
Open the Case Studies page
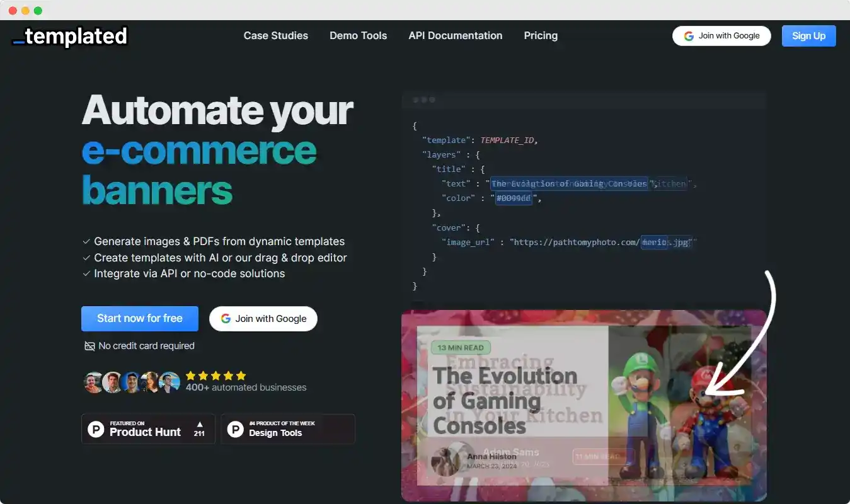[x=275, y=36]
